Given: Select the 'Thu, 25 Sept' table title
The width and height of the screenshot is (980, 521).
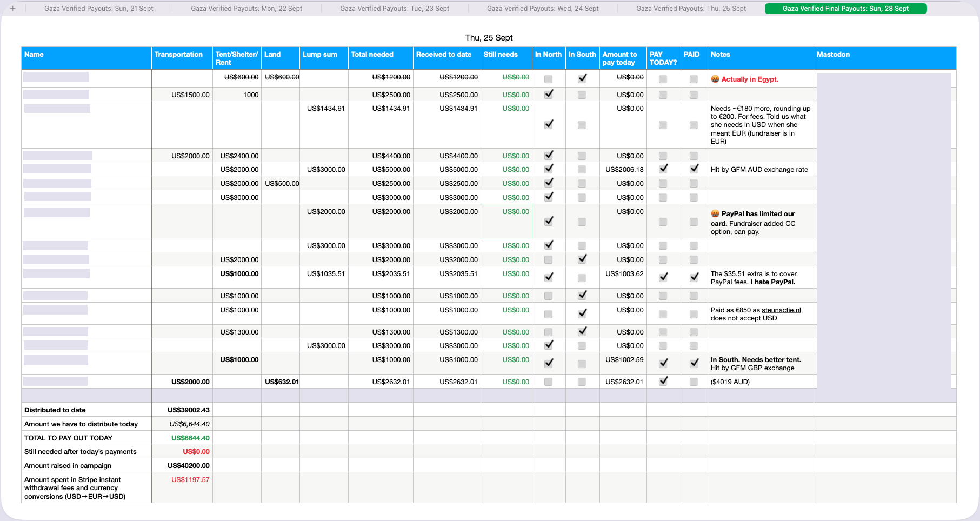Looking at the screenshot, I should pos(489,38).
